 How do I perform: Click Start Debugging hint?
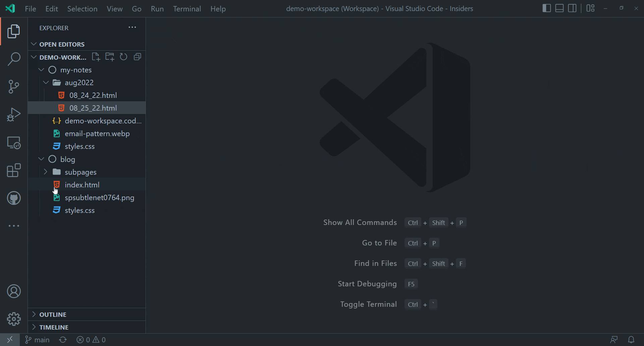click(367, 284)
